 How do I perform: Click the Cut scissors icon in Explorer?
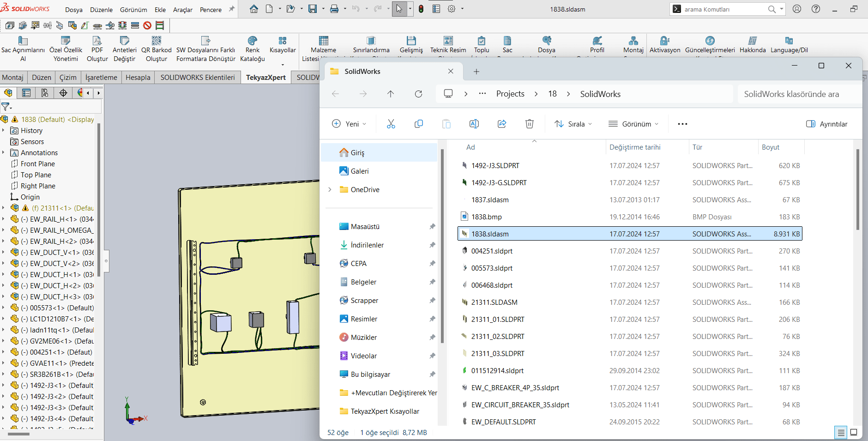click(x=391, y=124)
